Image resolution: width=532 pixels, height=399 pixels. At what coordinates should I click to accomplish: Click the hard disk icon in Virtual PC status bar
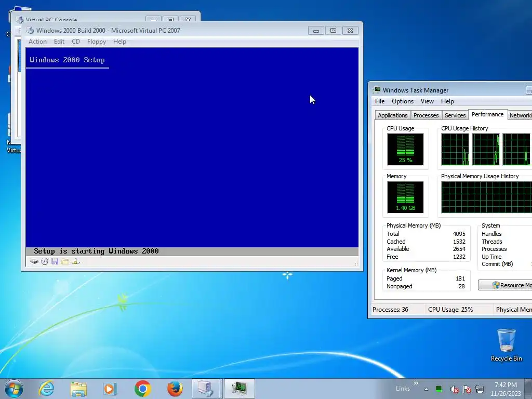click(34, 261)
